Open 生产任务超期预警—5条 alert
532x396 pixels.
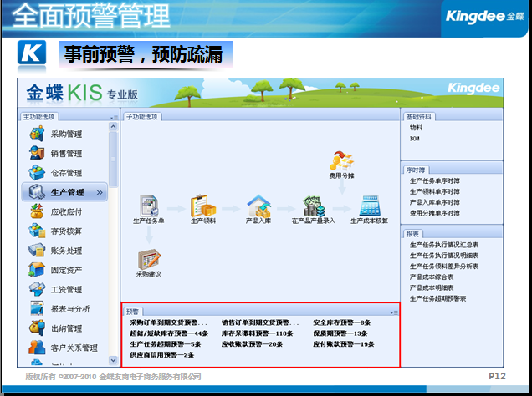[166, 344]
